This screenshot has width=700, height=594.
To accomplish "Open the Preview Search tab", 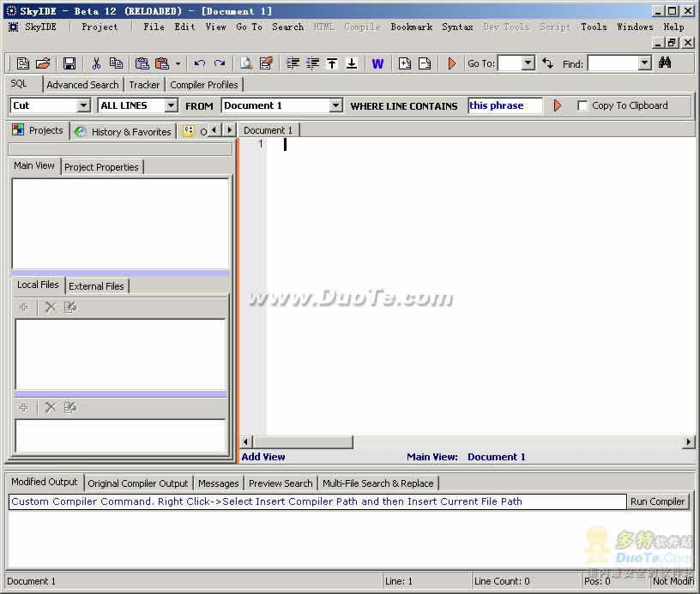I will (281, 483).
